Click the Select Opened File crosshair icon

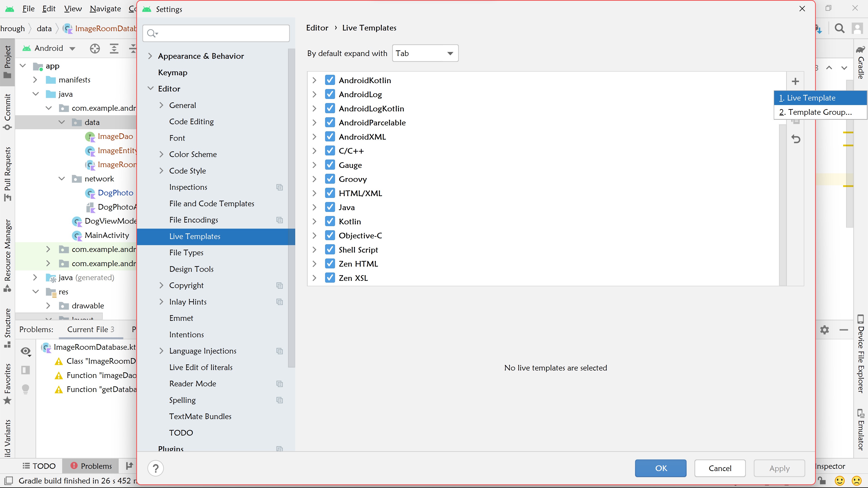click(x=95, y=49)
